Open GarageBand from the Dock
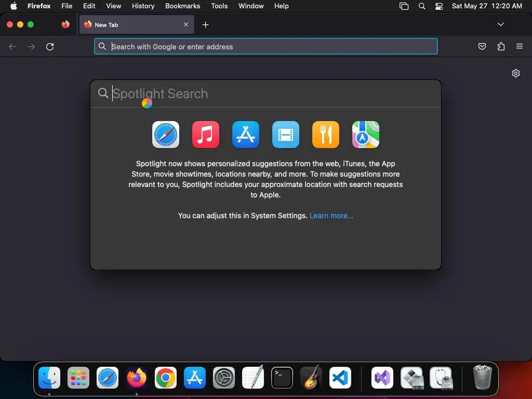532x399 pixels. 311,377
